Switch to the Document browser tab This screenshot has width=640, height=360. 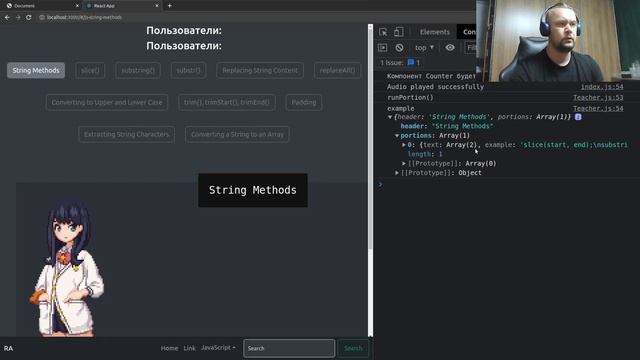pos(41,6)
